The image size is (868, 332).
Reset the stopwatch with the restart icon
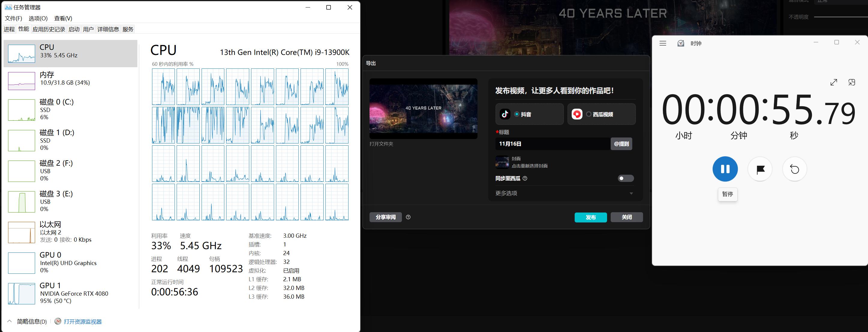pos(795,169)
